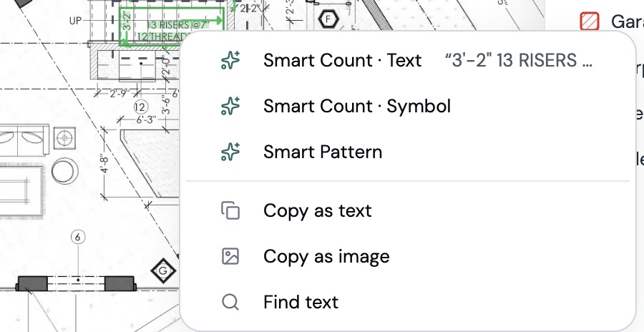644x332 pixels.
Task: Click the circled 12 callout on the plan
Action: pos(140,107)
